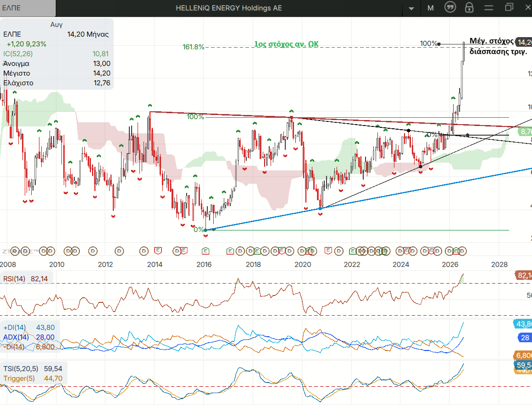Click the 1ος στόχος αν. ΩΚ annotation
This screenshot has height=405, width=532.
tap(286, 44)
